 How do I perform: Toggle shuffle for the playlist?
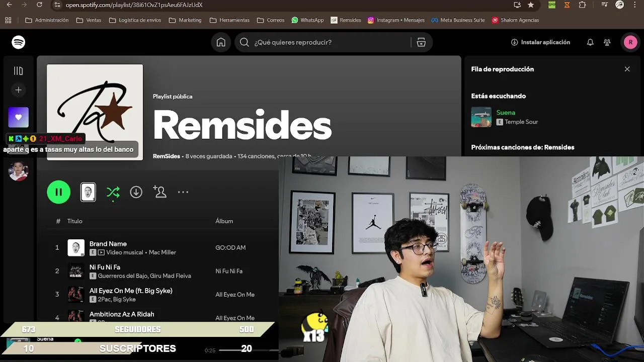coord(113,192)
